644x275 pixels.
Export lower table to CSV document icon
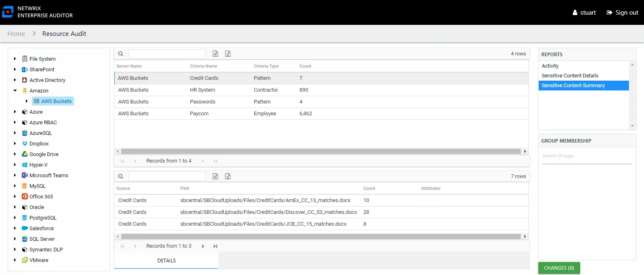coord(216,176)
